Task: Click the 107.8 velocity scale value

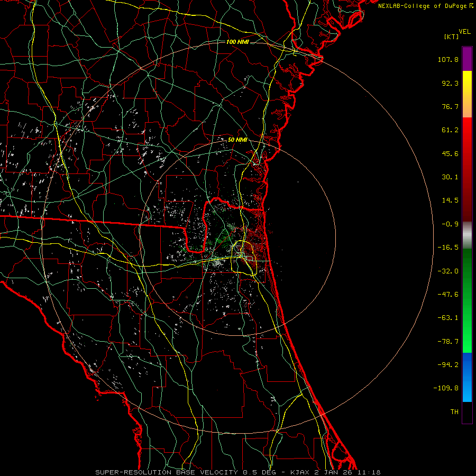Action: tap(448, 59)
